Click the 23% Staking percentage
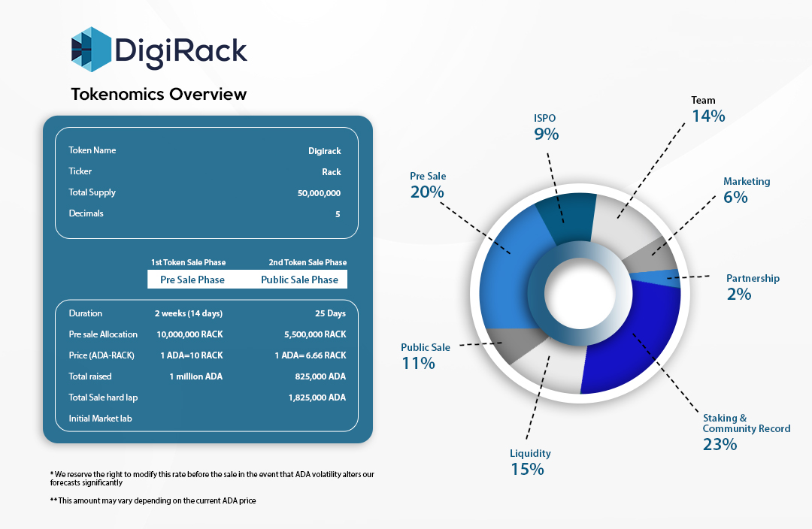The image size is (812, 529). 720,444
